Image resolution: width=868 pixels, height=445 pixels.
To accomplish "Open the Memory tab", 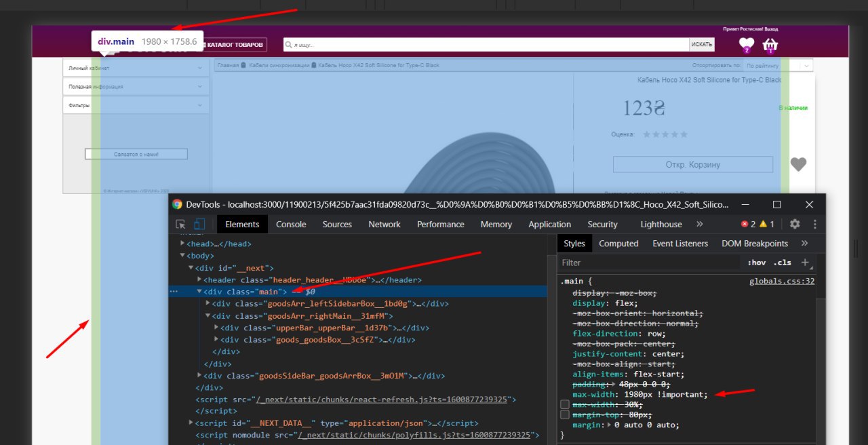I will tap(496, 225).
